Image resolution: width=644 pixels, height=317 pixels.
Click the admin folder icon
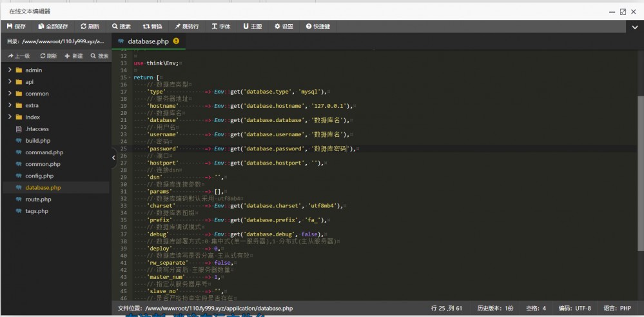click(19, 70)
